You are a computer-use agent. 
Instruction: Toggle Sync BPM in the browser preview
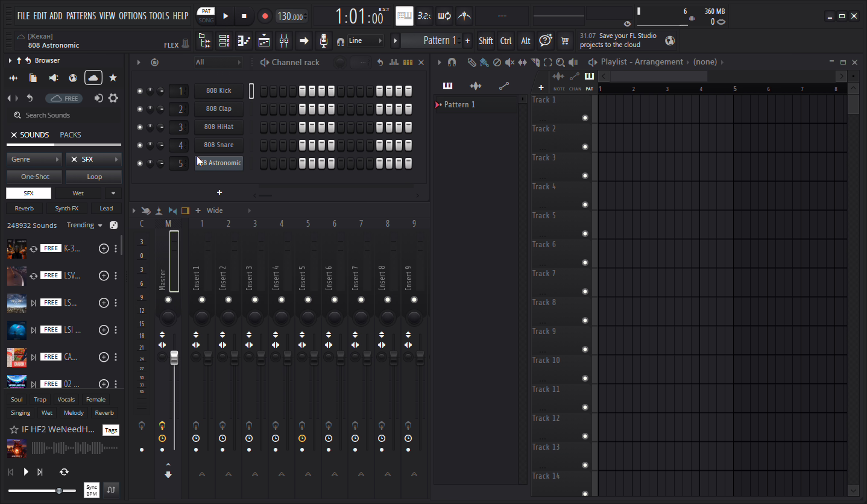[92, 490]
